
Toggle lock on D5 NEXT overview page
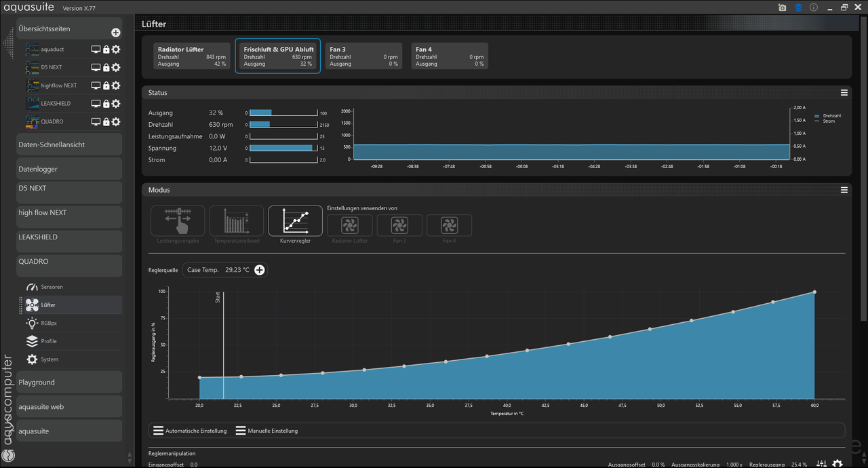[106, 67]
